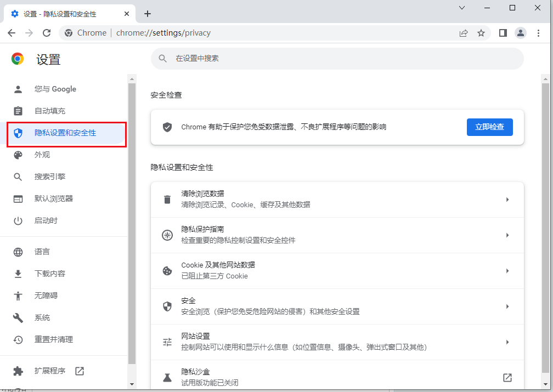The width and height of the screenshot is (553, 392).
Task: Click the sidebar scrollbar up arrow
Action: click(132, 79)
